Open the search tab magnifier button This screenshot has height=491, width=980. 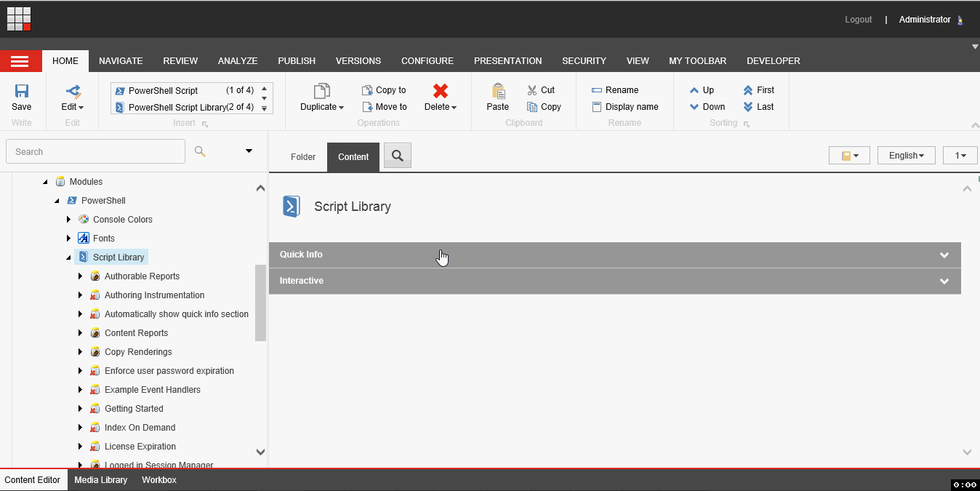(398, 156)
